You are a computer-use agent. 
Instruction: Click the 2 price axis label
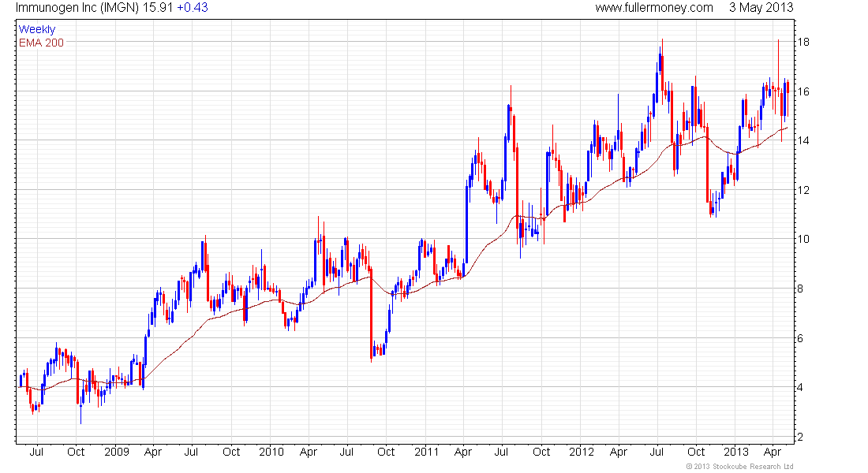pyautogui.click(x=799, y=437)
